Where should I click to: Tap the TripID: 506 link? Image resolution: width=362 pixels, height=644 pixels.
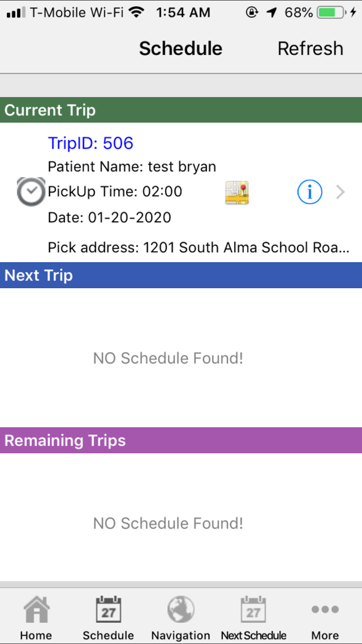click(x=90, y=143)
